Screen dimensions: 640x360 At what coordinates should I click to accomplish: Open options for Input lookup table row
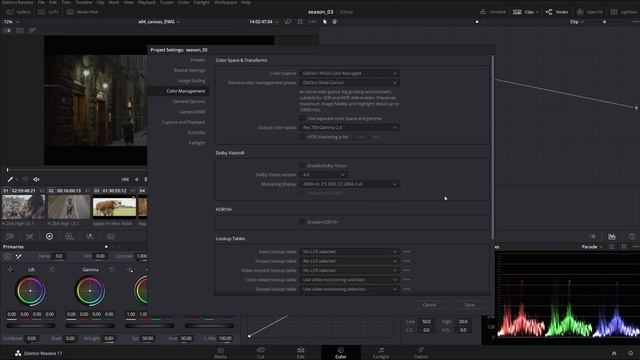click(407, 252)
